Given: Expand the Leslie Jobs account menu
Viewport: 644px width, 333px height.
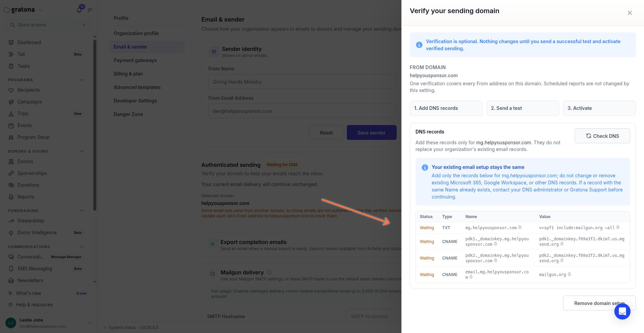Looking at the screenshot, I should pyautogui.click(x=89, y=323).
